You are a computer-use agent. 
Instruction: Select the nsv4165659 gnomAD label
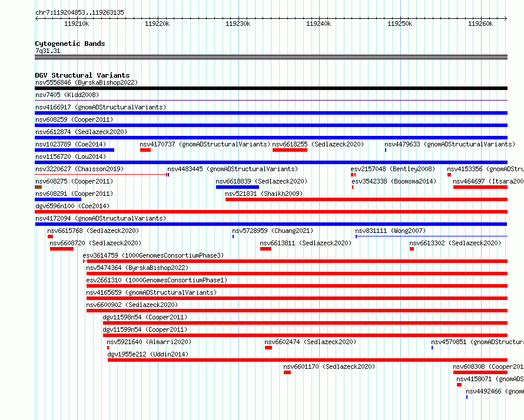point(151,292)
